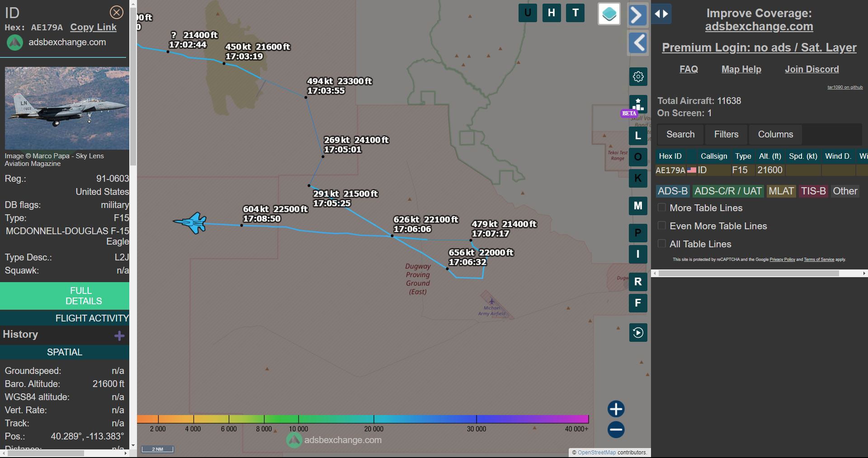Click the U map button
The image size is (868, 458).
pos(528,13)
